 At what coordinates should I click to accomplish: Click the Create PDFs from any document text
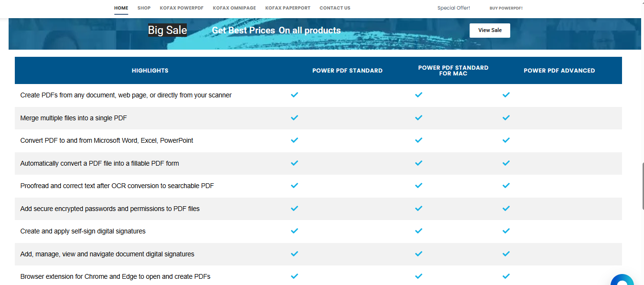click(126, 95)
